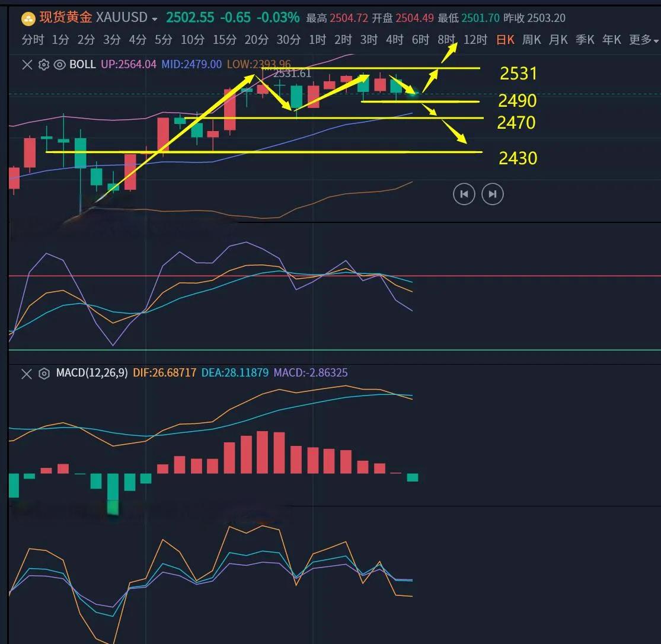Viewport: 661px width, 644px height.
Task: Choose the 15分 timeframe
Action: [x=224, y=40]
